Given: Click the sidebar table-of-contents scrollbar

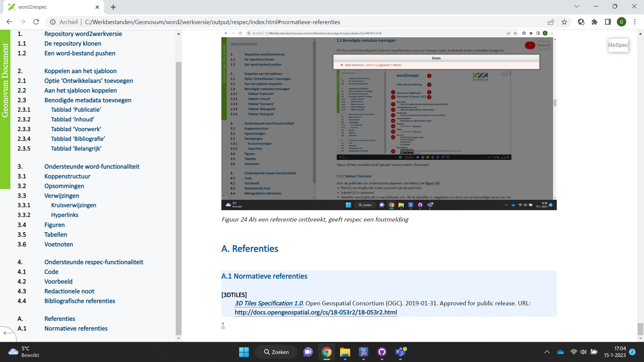Looking at the screenshot, I should [x=178, y=198].
